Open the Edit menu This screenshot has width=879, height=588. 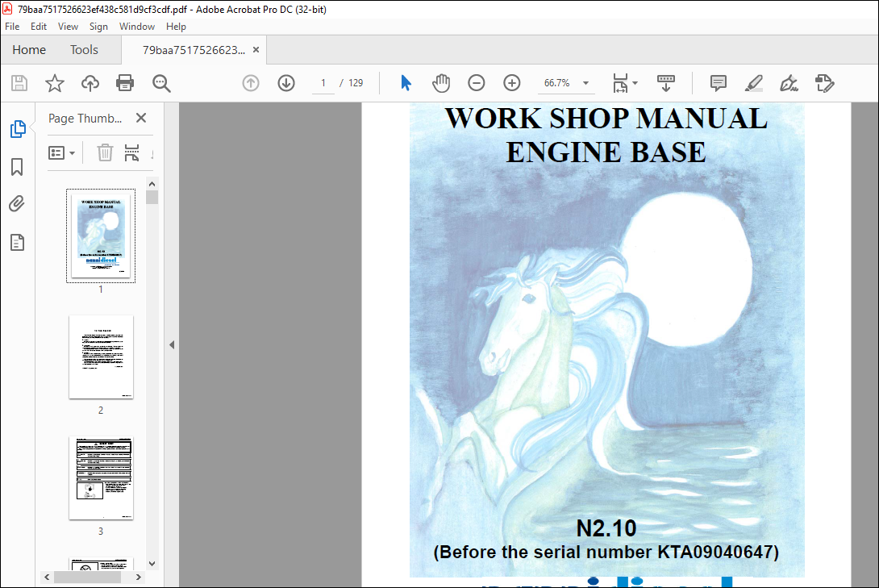point(38,27)
